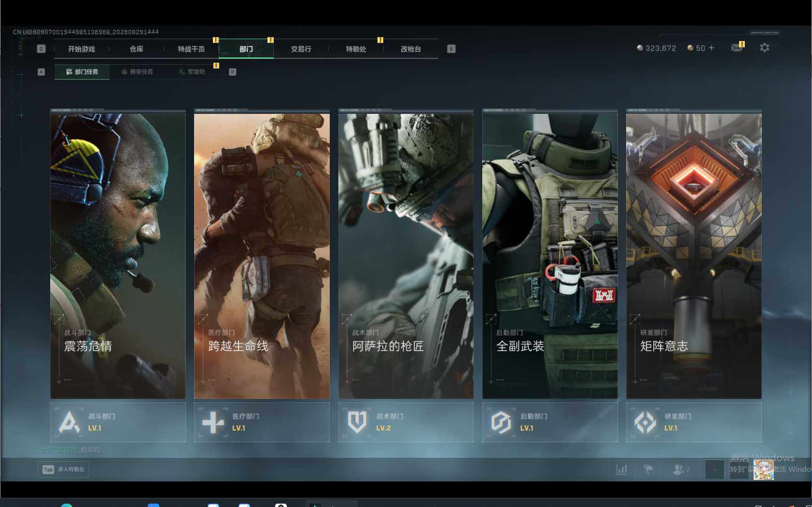Click the player avatar portrait
The height and width of the screenshot is (507, 812).
point(763,469)
